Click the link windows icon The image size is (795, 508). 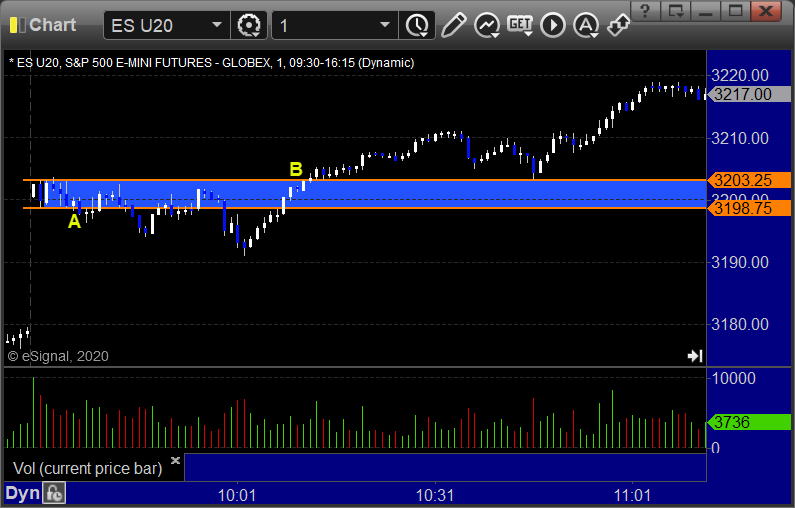[x=618, y=25]
